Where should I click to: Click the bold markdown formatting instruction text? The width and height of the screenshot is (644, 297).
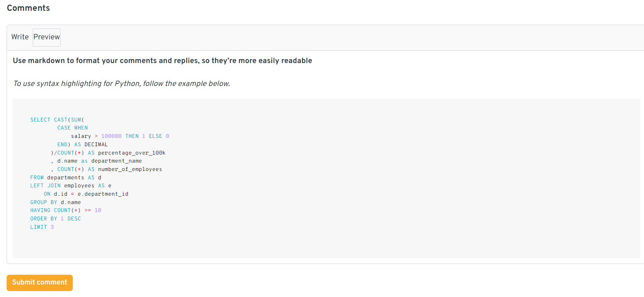[x=162, y=61]
